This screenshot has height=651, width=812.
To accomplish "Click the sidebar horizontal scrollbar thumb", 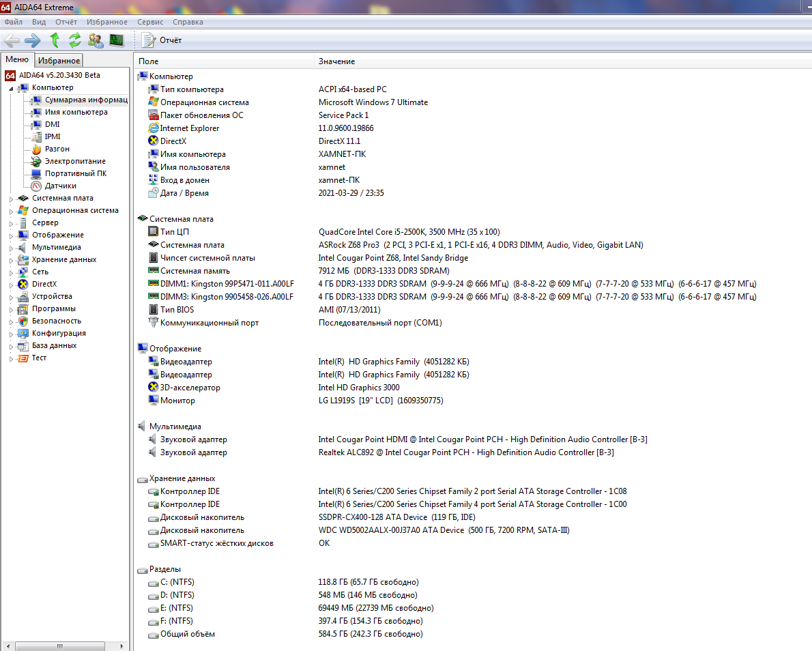I will coord(59,646).
